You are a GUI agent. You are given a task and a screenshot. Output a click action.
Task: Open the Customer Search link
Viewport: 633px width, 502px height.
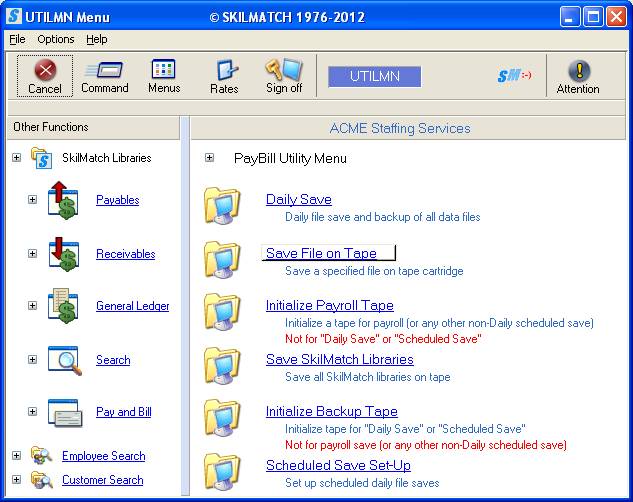point(103,480)
